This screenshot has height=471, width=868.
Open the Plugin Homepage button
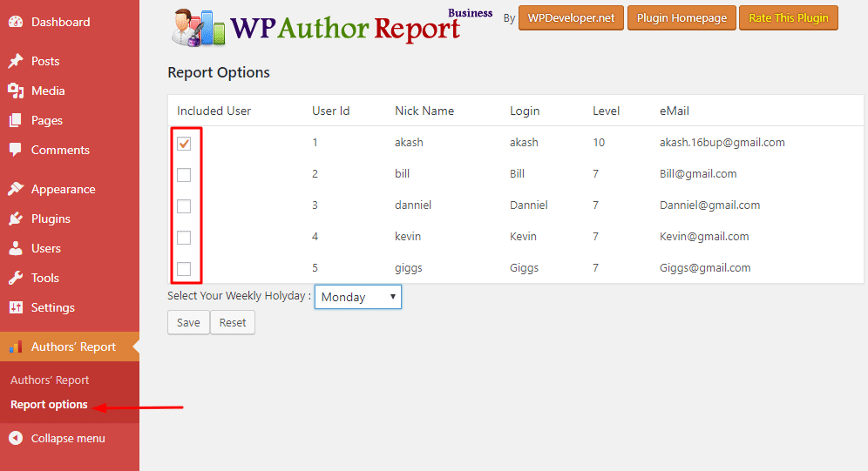(682, 17)
